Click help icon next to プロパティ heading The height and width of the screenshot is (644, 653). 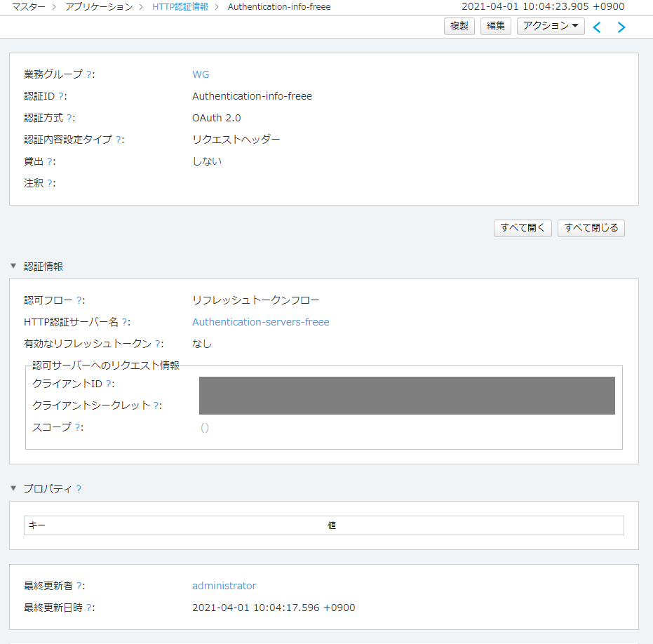(x=79, y=489)
